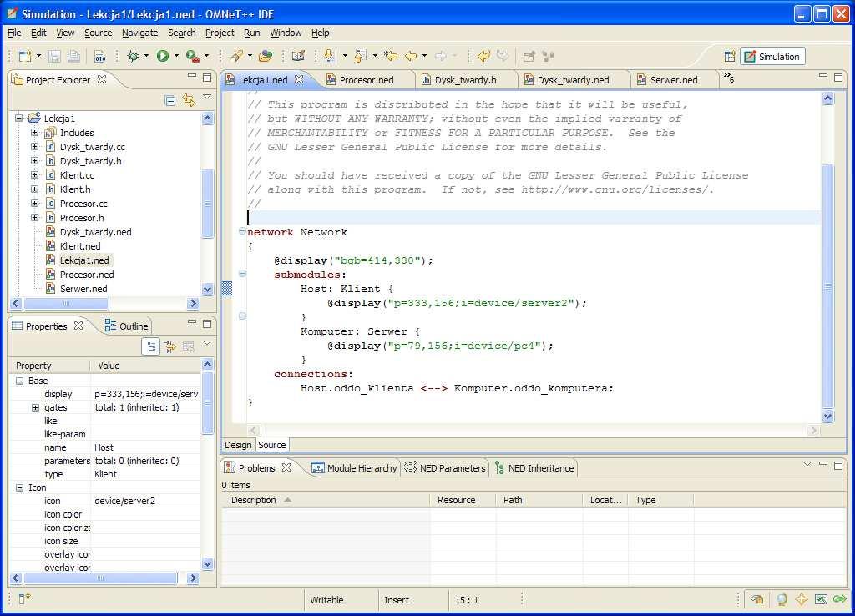Collapse the Lekcja1 project node
This screenshot has width=855, height=616.
pyautogui.click(x=18, y=118)
